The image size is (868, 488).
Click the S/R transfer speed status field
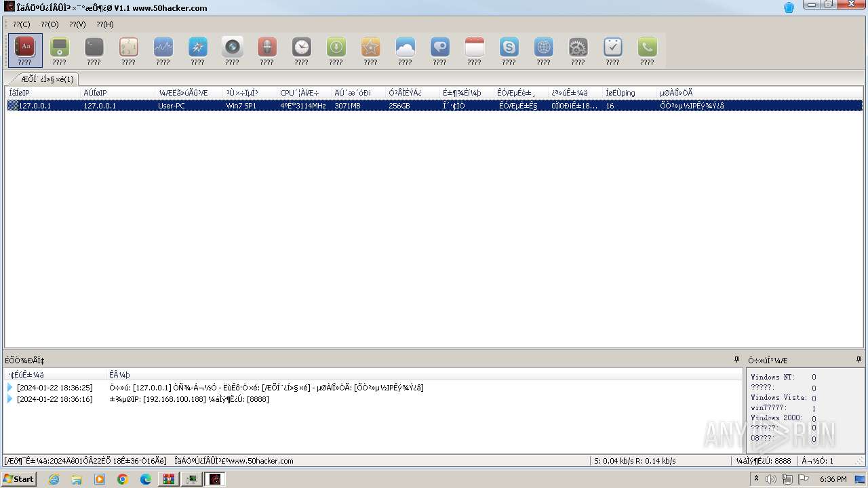[x=635, y=461]
